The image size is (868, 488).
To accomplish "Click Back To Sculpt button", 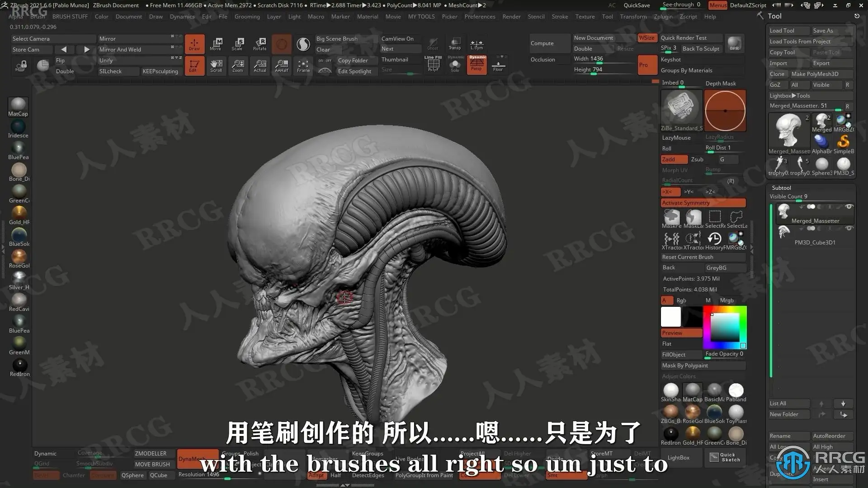I will pyautogui.click(x=701, y=49).
